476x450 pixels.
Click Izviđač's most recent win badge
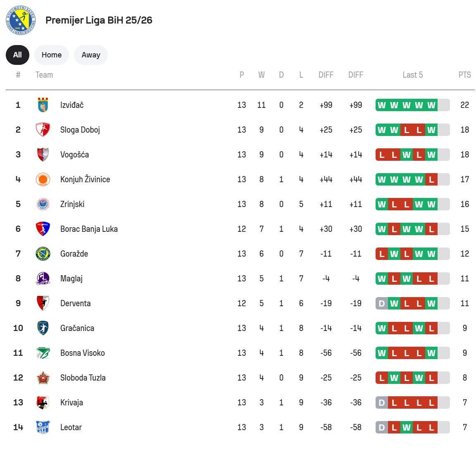(431, 105)
